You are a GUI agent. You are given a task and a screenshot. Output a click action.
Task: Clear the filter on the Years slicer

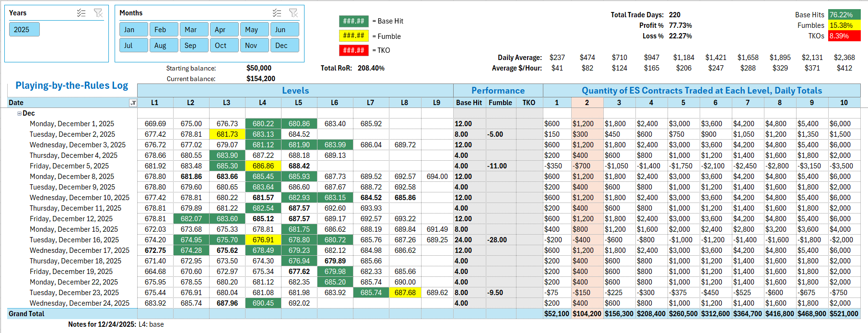[98, 13]
